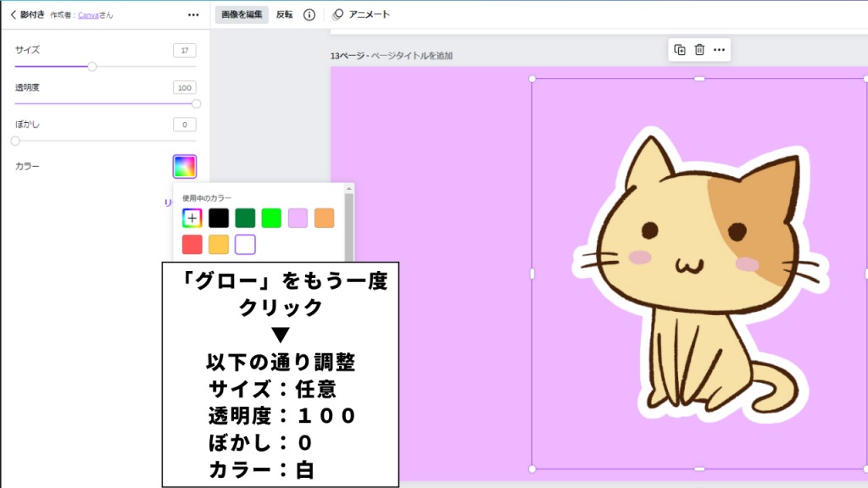Select the red color swatch

pyautogui.click(x=192, y=245)
